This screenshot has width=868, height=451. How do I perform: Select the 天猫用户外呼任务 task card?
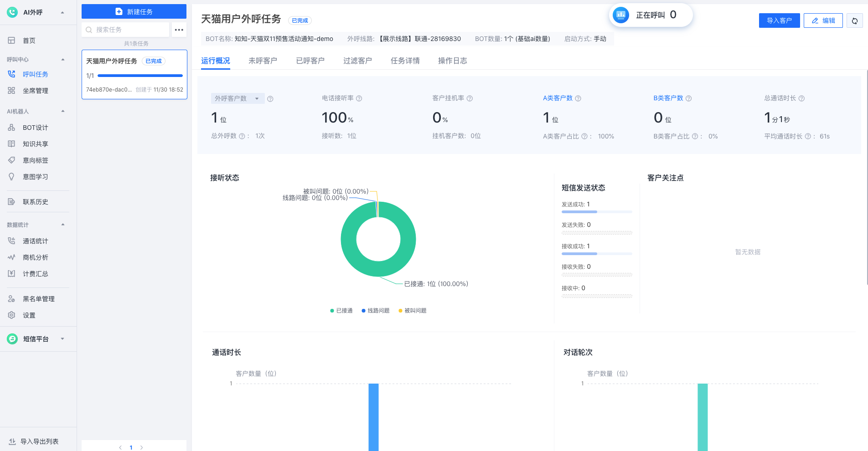pos(134,74)
